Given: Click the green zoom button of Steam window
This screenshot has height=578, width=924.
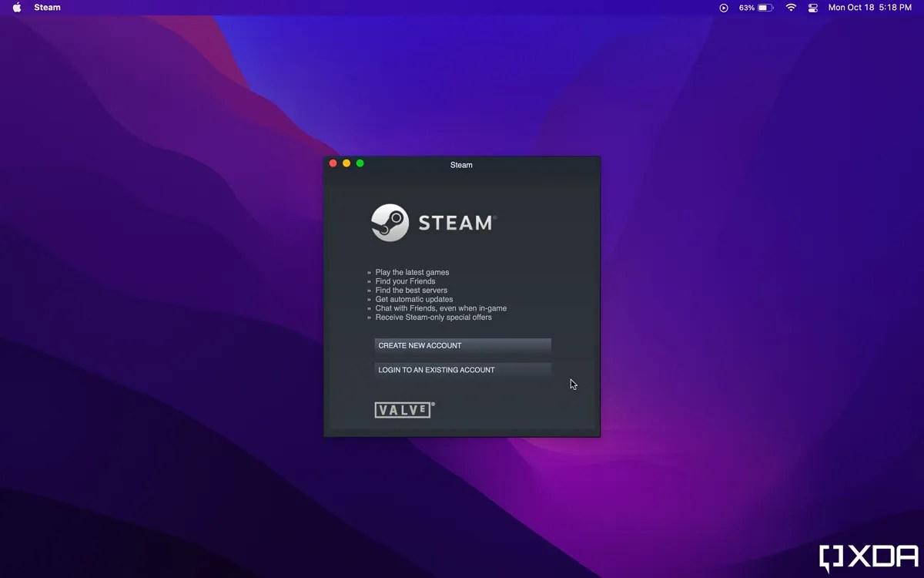Looking at the screenshot, I should pyautogui.click(x=360, y=163).
